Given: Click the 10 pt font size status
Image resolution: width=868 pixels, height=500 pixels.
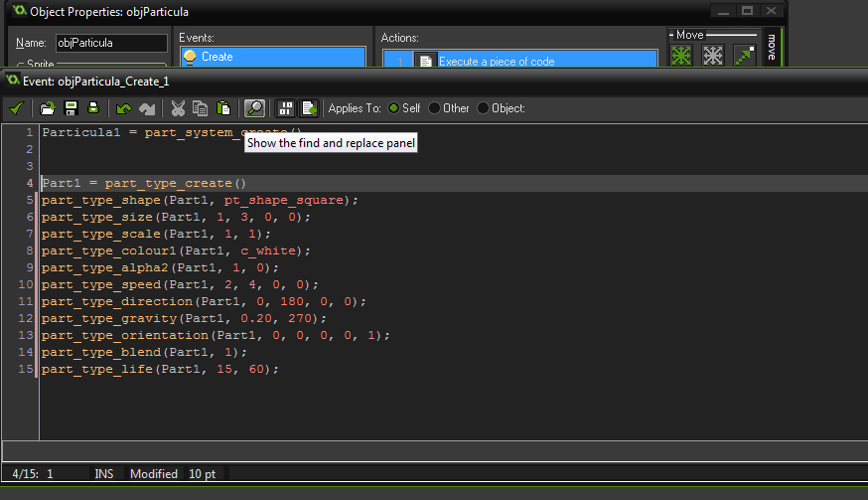Looking at the screenshot, I should click(202, 474).
